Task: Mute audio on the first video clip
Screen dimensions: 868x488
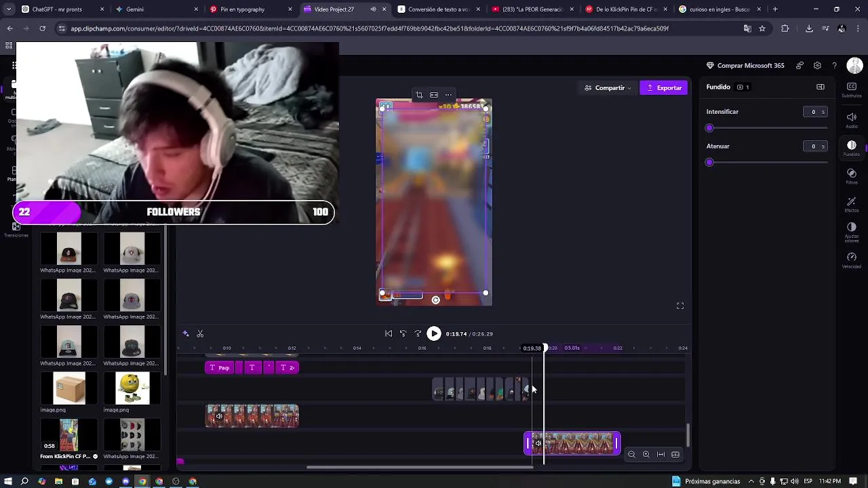Action: tap(219, 416)
